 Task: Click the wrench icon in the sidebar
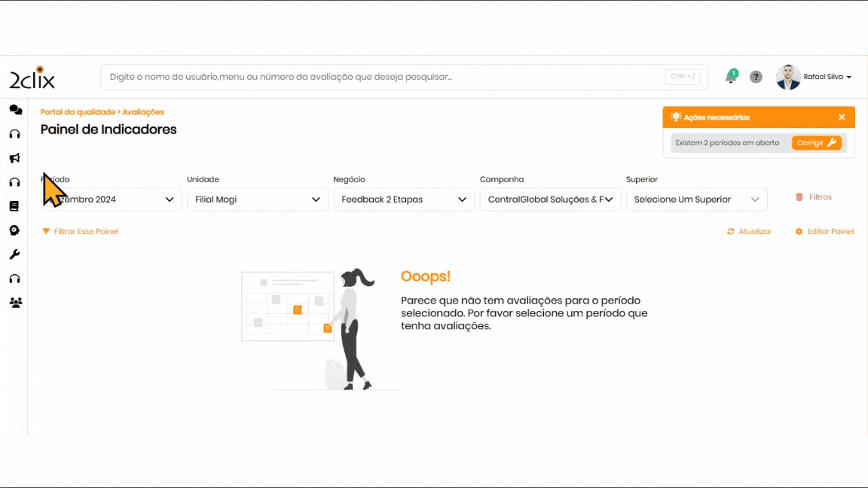pyautogui.click(x=14, y=255)
